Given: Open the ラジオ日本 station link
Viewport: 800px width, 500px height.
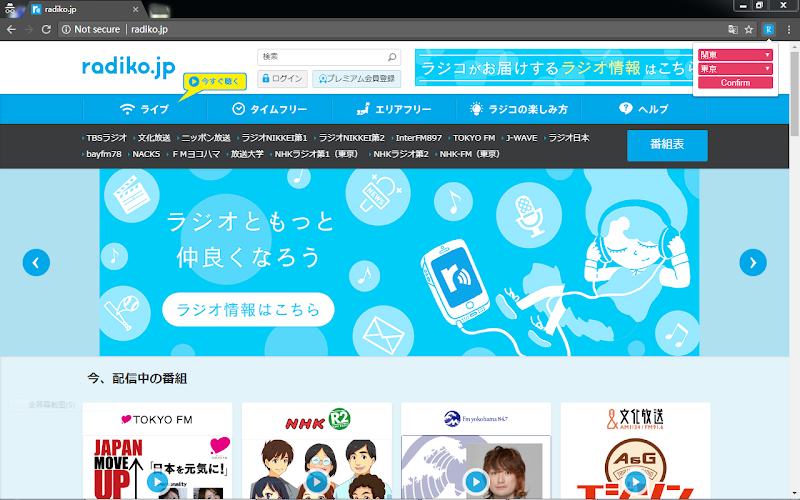Looking at the screenshot, I should point(569,138).
